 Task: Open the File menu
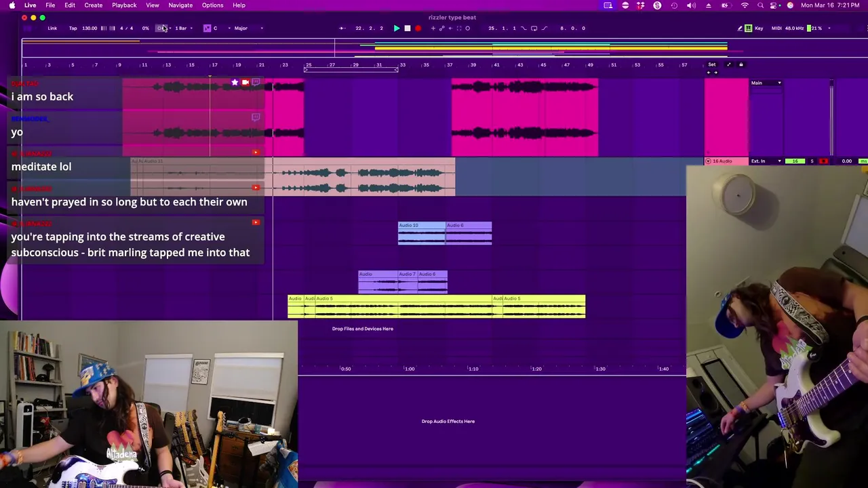coord(50,5)
